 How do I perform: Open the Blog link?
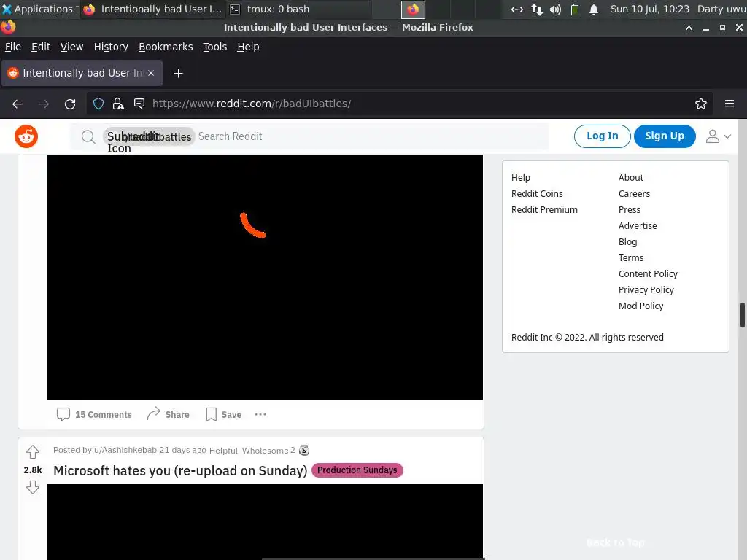(627, 242)
